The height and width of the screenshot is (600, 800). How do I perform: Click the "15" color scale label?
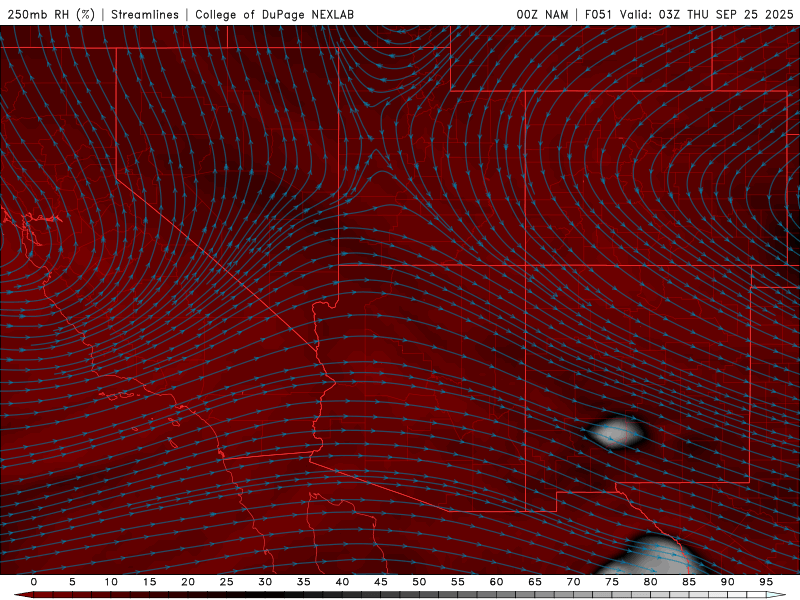[149, 582]
